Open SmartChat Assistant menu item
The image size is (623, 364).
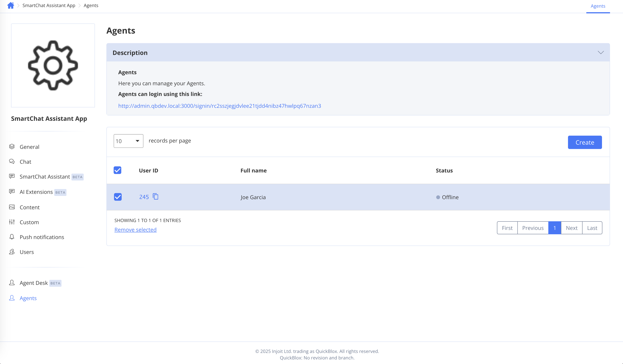(x=45, y=177)
